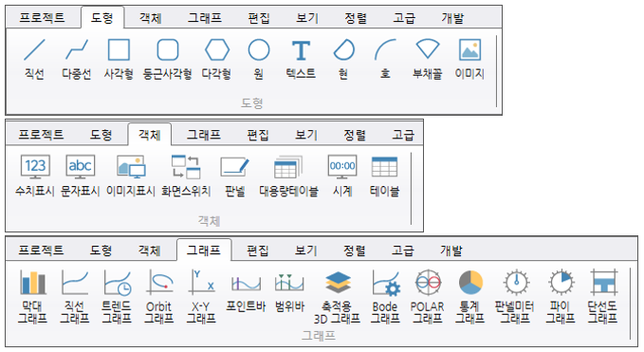
Task: Insert a 판넬 panel object
Action: [x=235, y=176]
